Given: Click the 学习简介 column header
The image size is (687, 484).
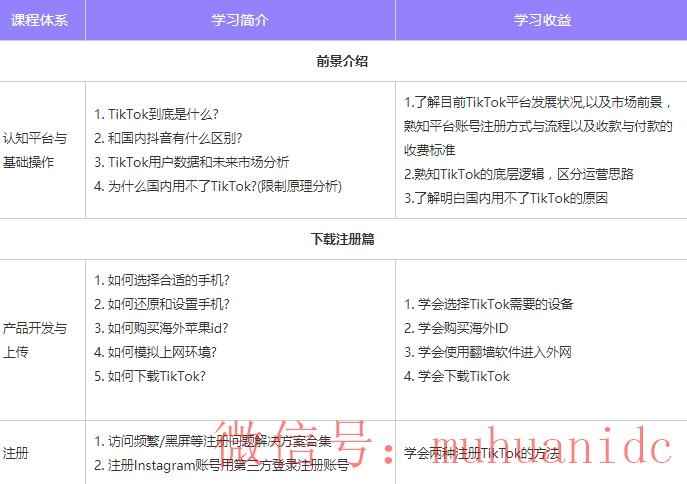Looking at the screenshot, I should (240, 20).
